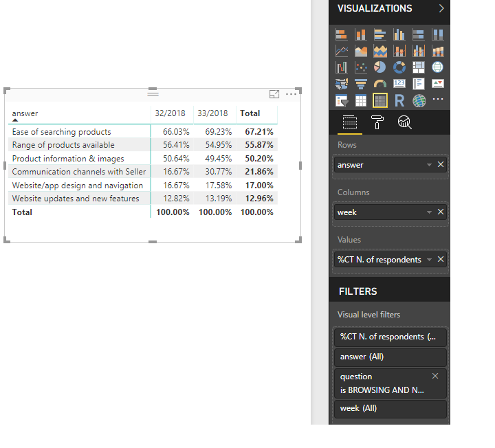Sort by the answer column header
The width and height of the screenshot is (495, 448).
(25, 113)
